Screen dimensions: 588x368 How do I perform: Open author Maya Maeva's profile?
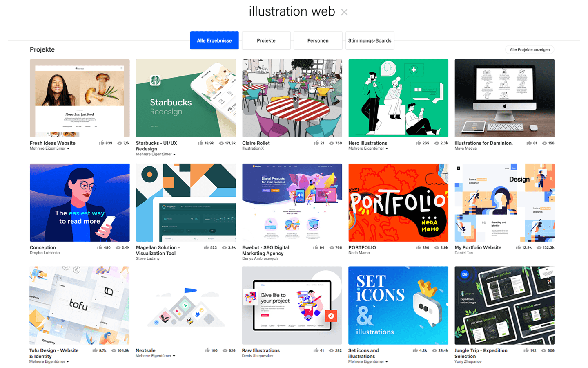point(465,148)
